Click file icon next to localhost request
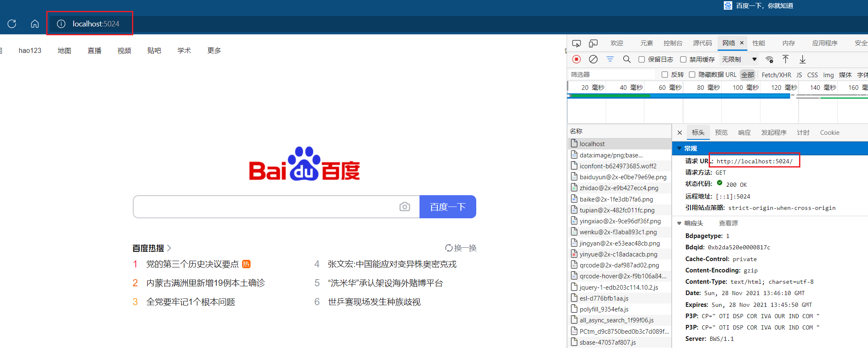Screen dimensions: 868x348 [x=574, y=144]
